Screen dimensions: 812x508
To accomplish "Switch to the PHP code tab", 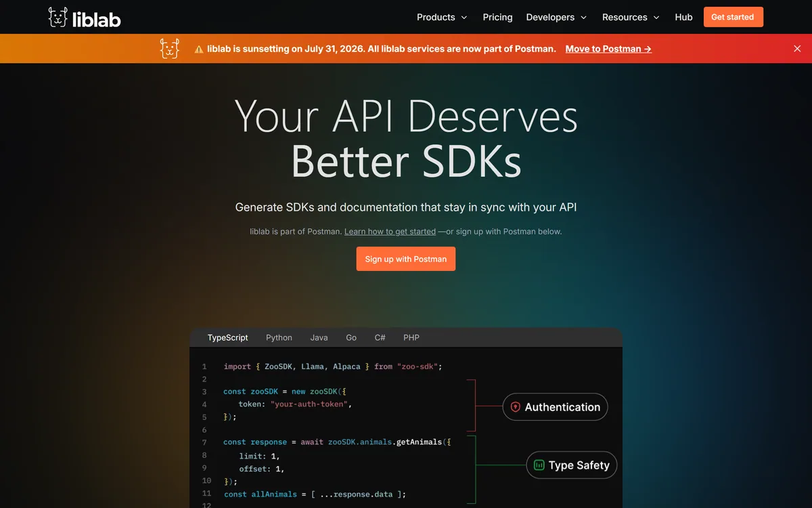I will [411, 337].
